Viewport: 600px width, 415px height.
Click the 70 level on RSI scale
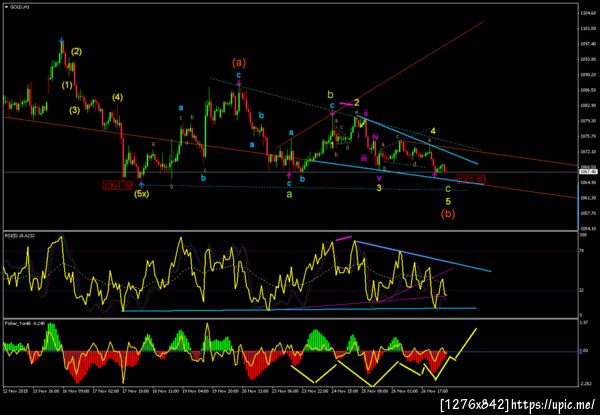[x=581, y=251]
